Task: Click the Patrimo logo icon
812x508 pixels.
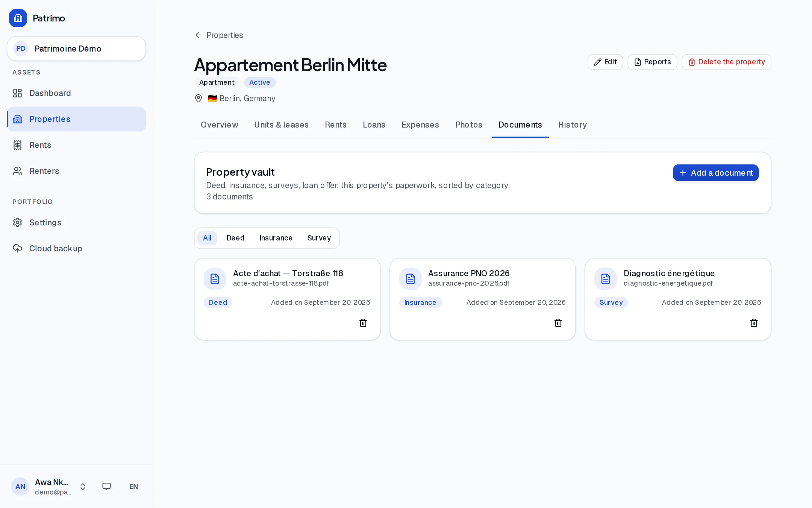Action: pos(18,18)
